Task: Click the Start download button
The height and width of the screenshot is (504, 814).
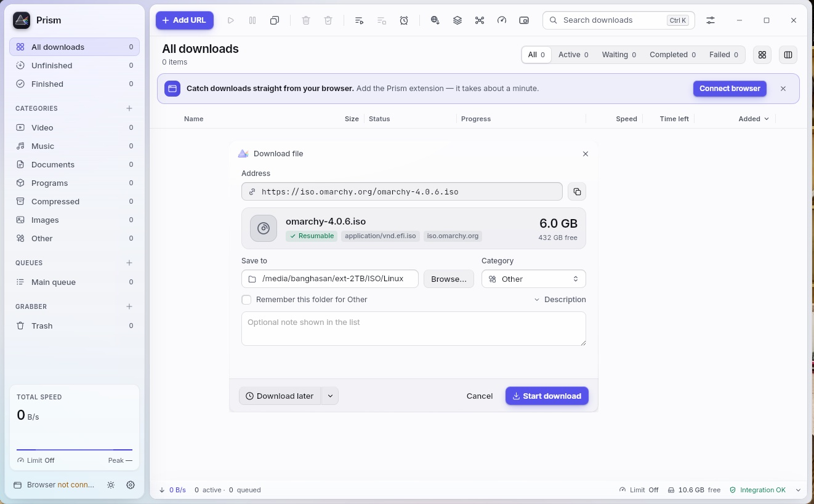Action: [x=547, y=396]
